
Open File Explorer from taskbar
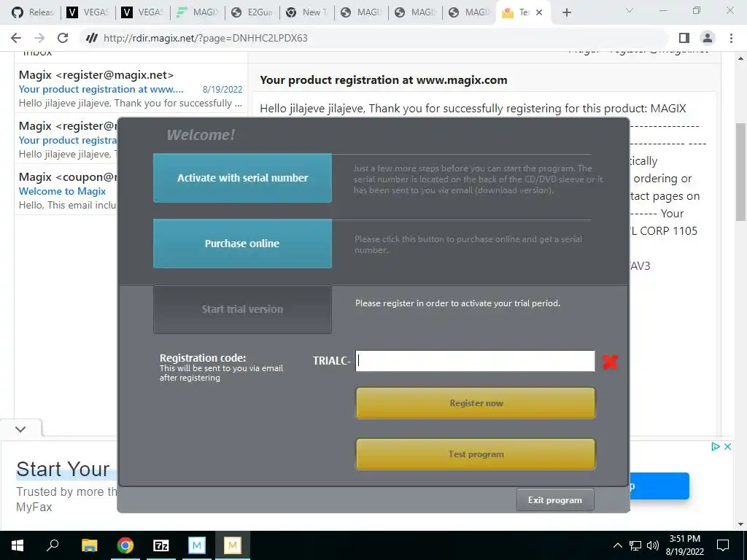tap(89, 545)
